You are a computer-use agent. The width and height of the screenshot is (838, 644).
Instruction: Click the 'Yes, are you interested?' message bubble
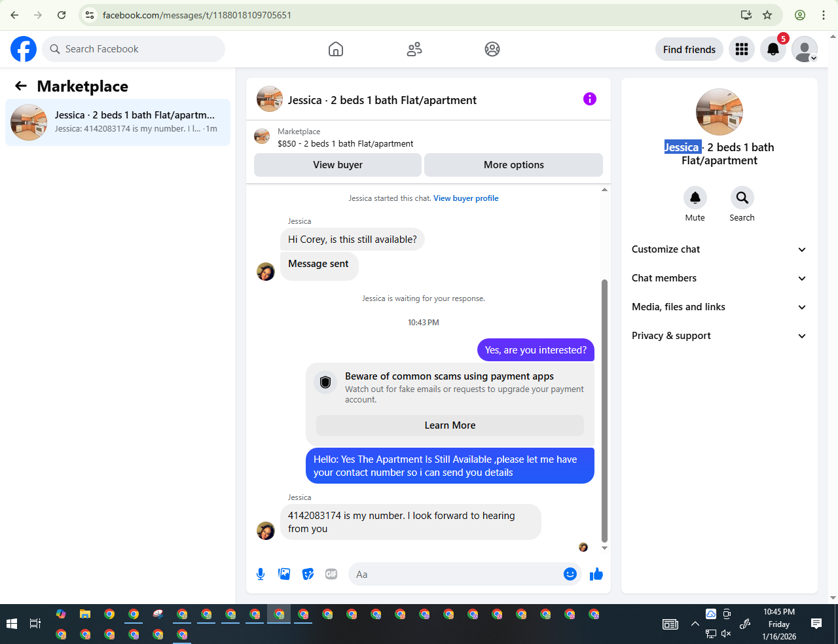[x=536, y=350]
